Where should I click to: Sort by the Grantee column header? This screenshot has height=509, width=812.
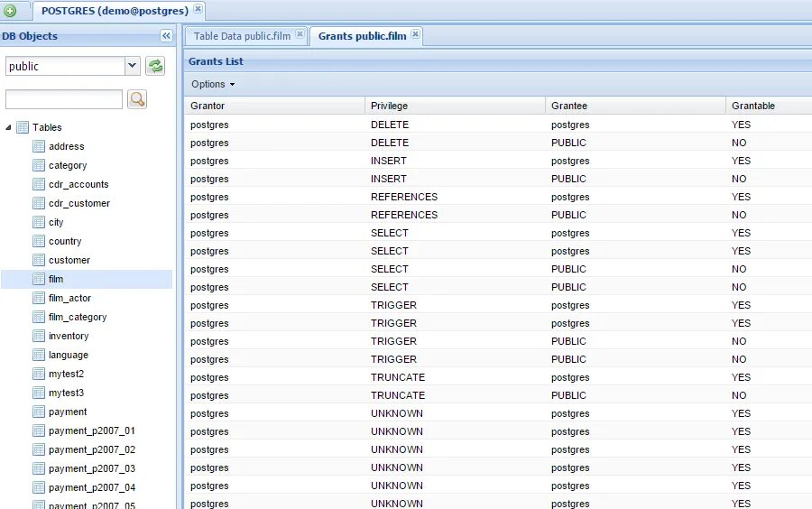(x=635, y=106)
